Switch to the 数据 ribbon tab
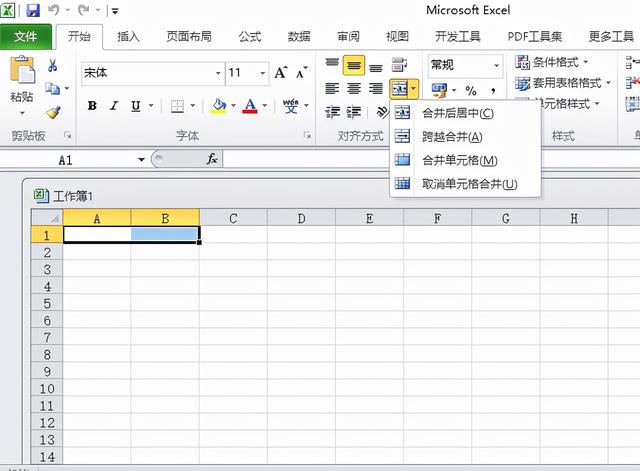The width and height of the screenshot is (640, 471). tap(299, 37)
